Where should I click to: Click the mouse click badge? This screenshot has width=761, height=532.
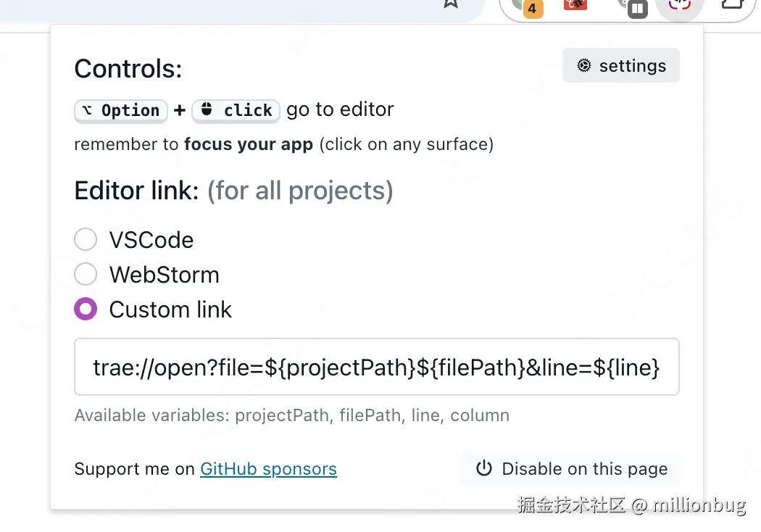tap(236, 110)
